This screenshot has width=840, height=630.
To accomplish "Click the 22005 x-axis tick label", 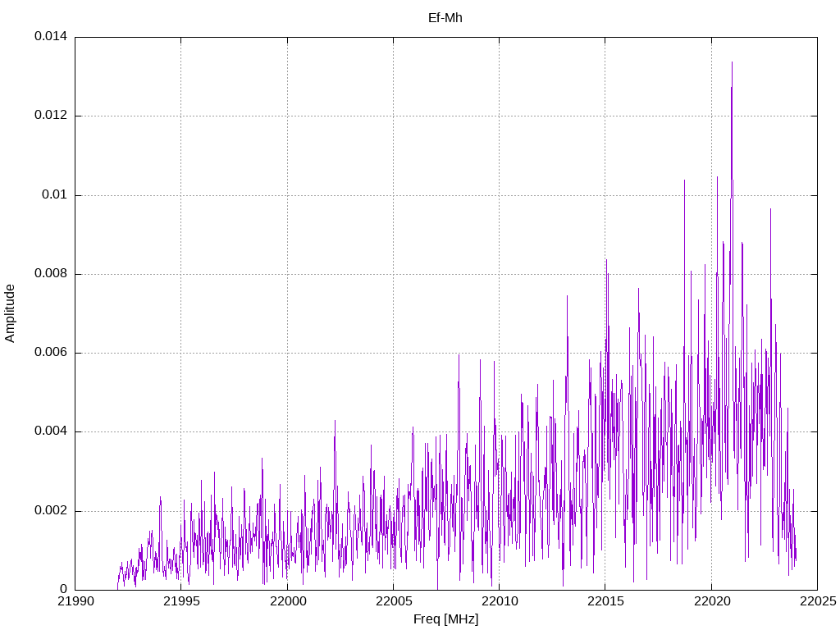I will 393,601.
